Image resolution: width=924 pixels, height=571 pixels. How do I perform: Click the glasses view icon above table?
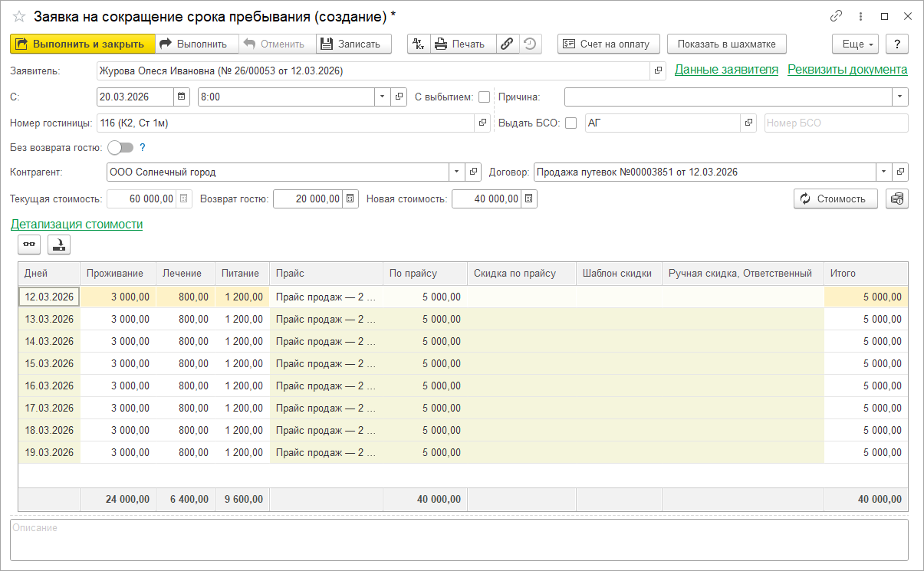point(30,244)
